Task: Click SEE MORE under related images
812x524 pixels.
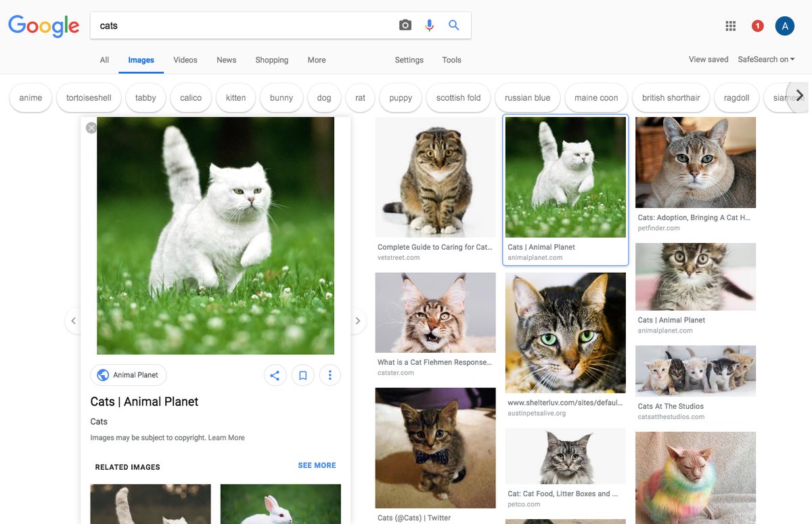Action: coord(317,465)
